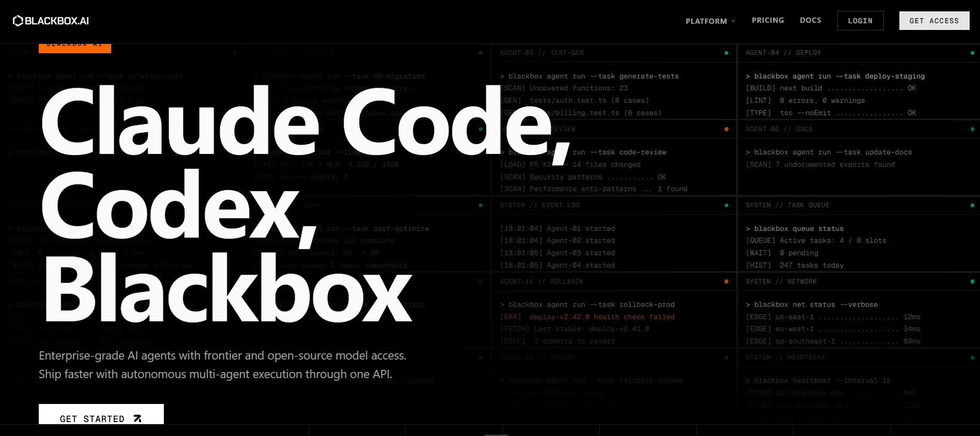The image size is (980, 436).
Task: Click the 'health check failed' error line
Action: pyautogui.click(x=587, y=317)
